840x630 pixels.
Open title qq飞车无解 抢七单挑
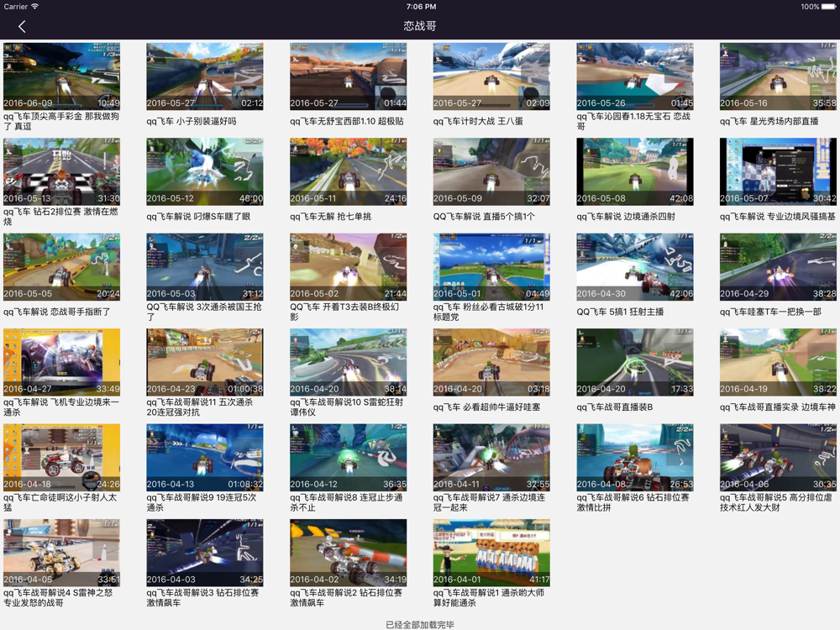click(330, 217)
